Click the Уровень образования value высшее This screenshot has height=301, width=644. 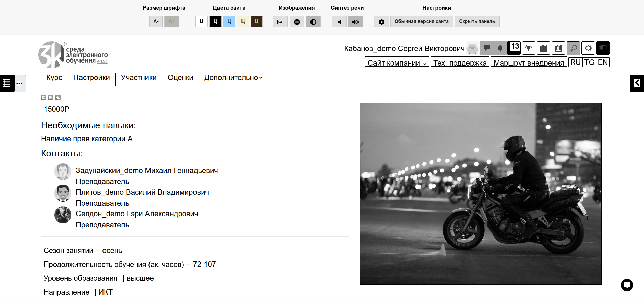point(140,278)
